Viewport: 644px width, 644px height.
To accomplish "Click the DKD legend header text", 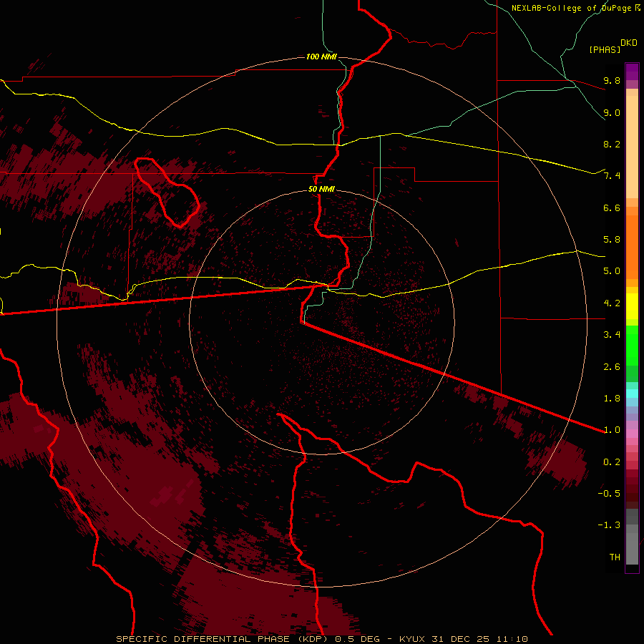I will (629, 43).
